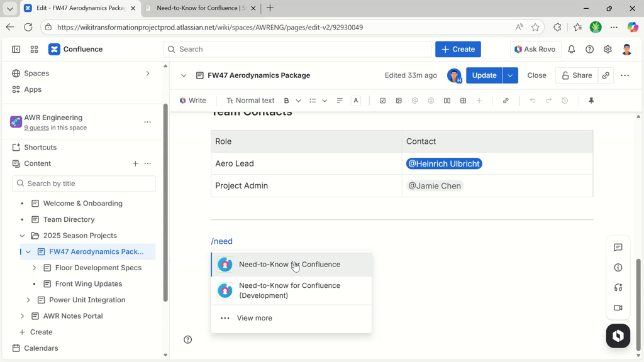Screen dimensions: 644x362
Task: Open the notifications bell
Action: point(571,49)
